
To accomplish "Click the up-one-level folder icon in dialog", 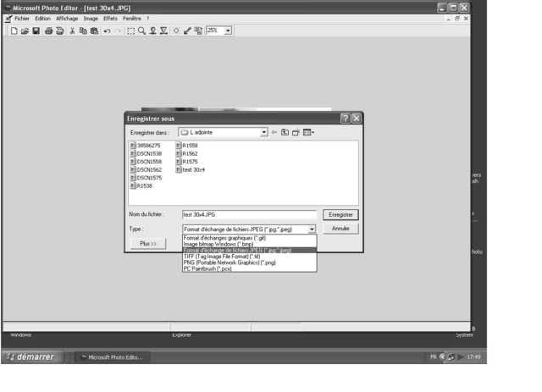I will point(285,132).
